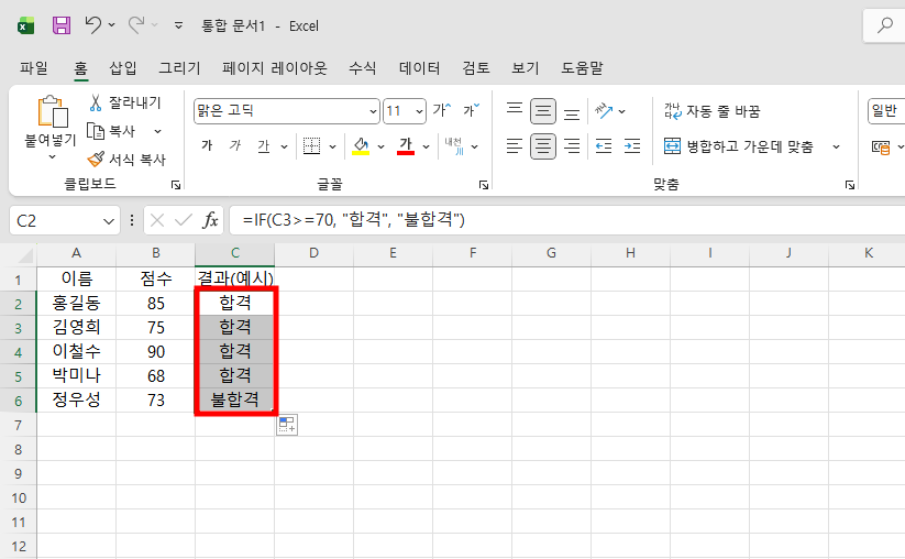Screen dimensions: 905x559
Task: Expand the Name Box dropdown arrow
Action: click(x=109, y=220)
